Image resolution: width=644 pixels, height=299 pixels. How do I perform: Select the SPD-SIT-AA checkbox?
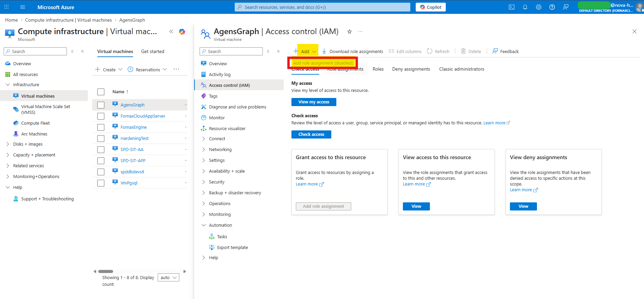(x=101, y=150)
